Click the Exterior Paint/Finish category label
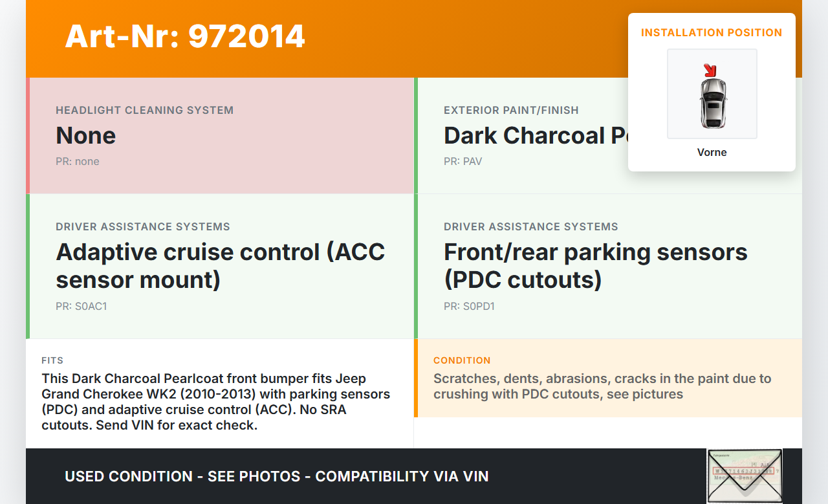Viewport: 828px width, 504px height. 511,110
